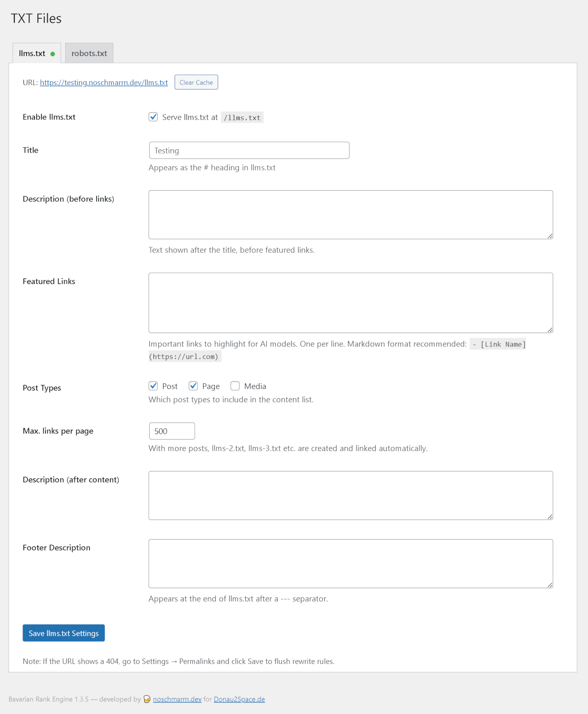Uncheck the Post post type
Viewport: 588px width, 714px height.
(153, 386)
